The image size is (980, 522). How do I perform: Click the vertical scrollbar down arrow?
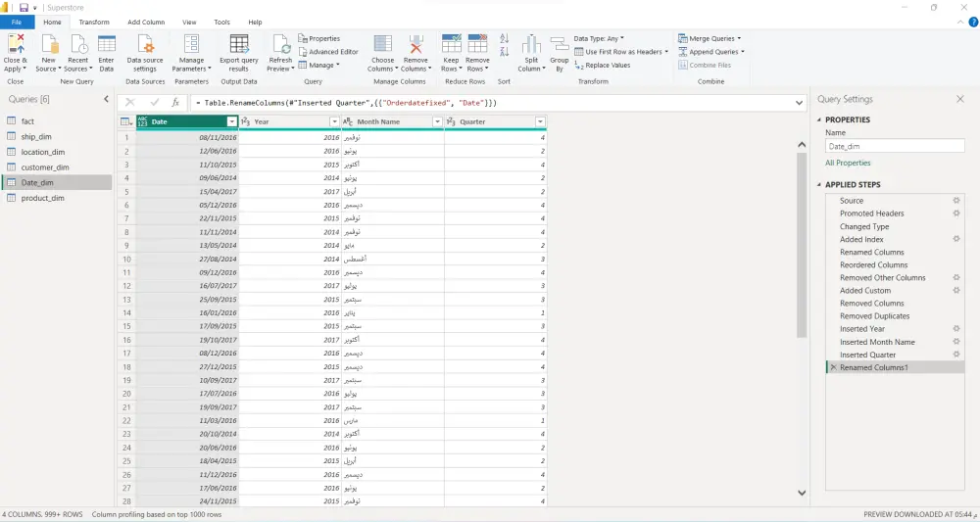pyautogui.click(x=802, y=493)
